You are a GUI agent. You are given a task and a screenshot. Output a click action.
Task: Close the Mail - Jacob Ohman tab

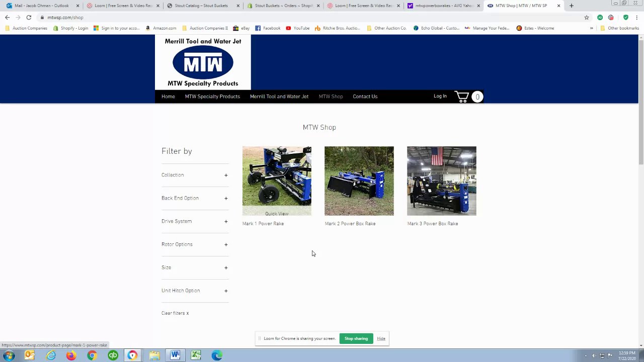click(77, 6)
